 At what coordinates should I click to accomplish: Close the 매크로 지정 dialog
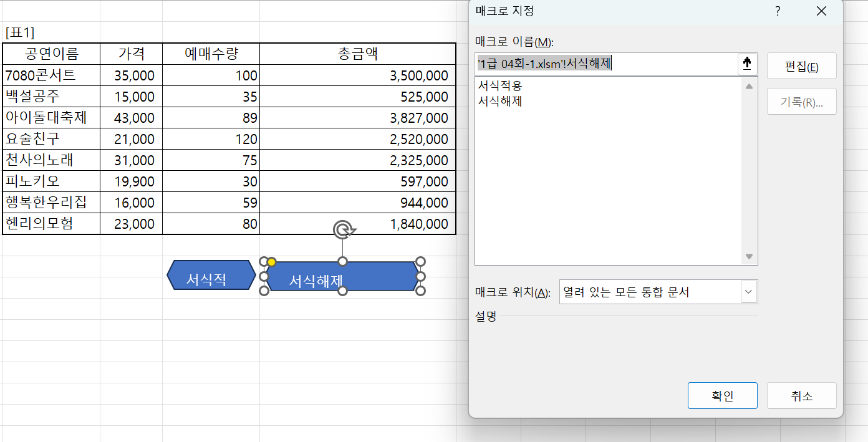click(x=821, y=11)
